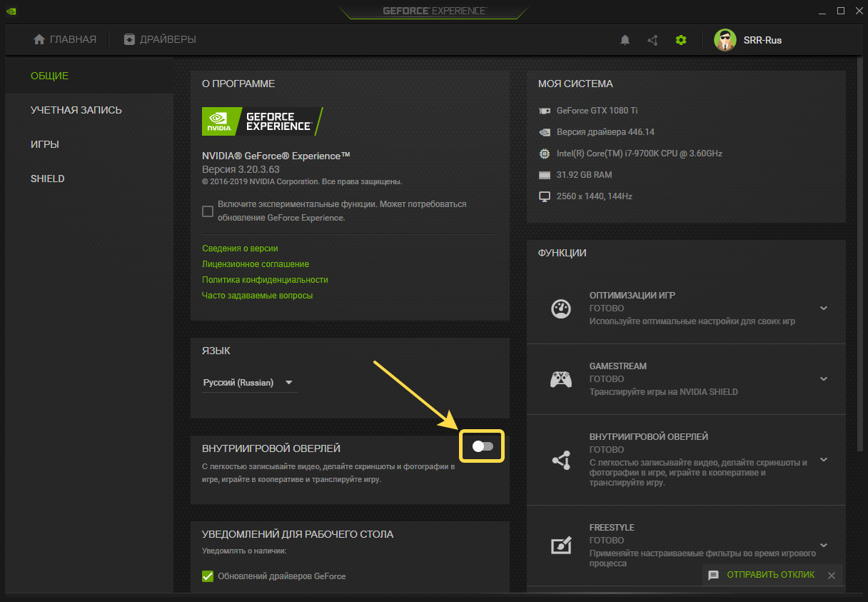The width and height of the screenshot is (868, 602).
Task: Click the Версия 3.20.3.63 text
Action: pyautogui.click(x=241, y=169)
